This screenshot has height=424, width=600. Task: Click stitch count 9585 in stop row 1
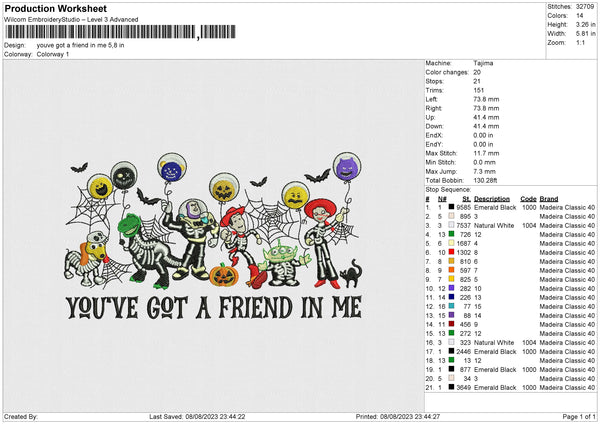[463, 207]
